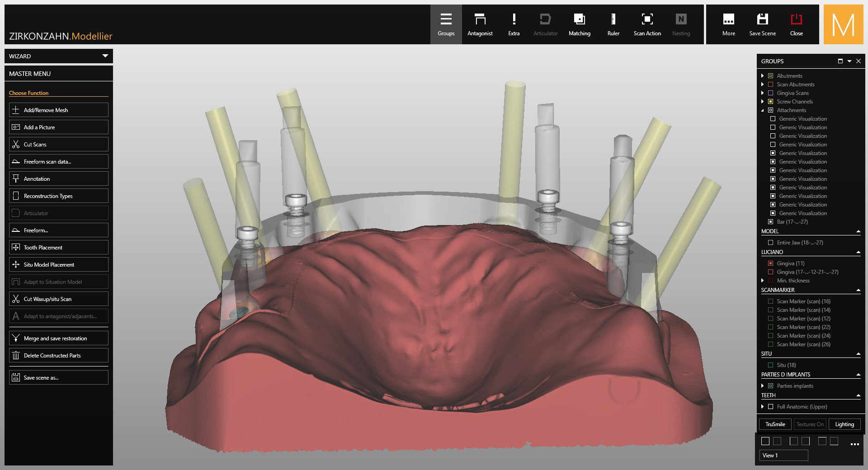Expand the Full Anatomic (Upper) teeth group
Screen dimensions: 868x470
pos(763,407)
